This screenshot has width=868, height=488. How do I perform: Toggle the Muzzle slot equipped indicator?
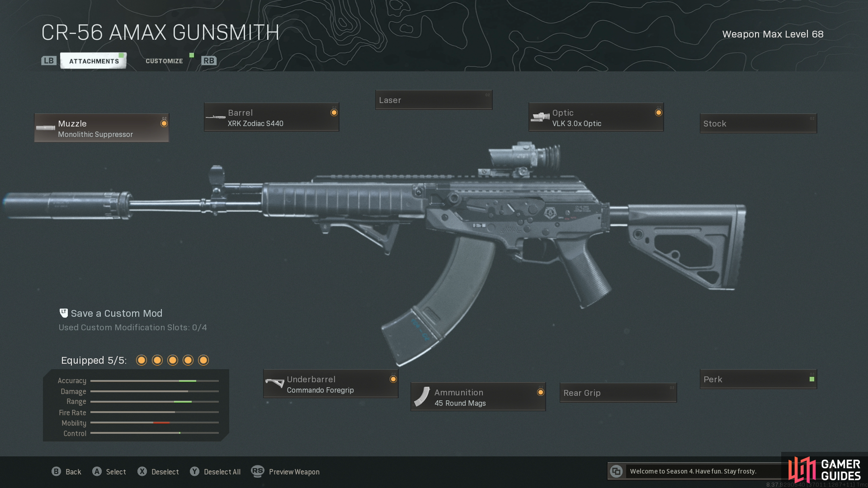(164, 123)
